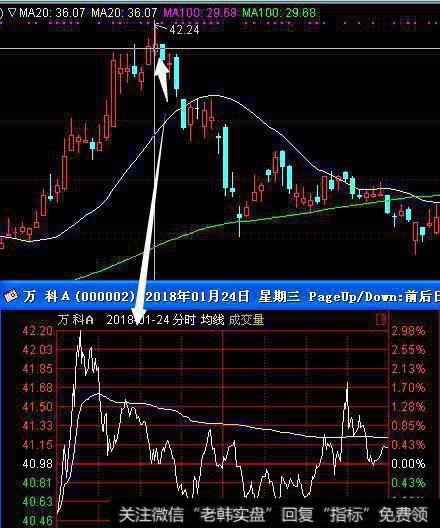This screenshot has height=528, width=440.
Task: Click the 2018-01-24 分时 chart label
Action: tap(151, 320)
